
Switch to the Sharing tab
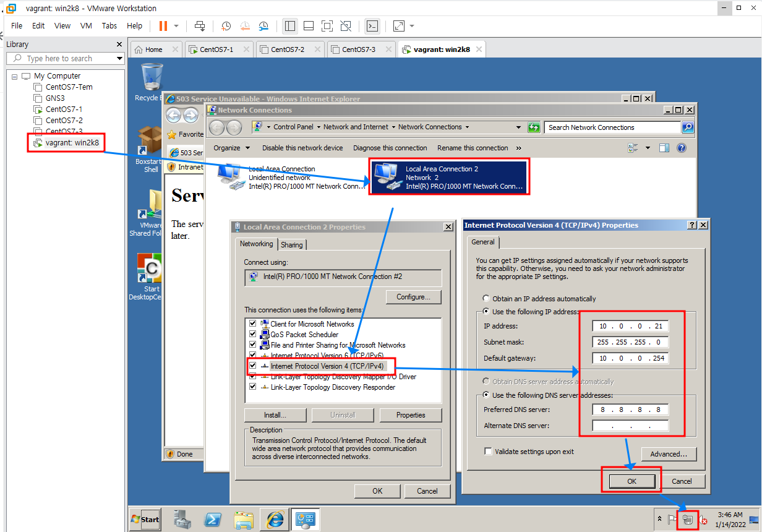(292, 245)
